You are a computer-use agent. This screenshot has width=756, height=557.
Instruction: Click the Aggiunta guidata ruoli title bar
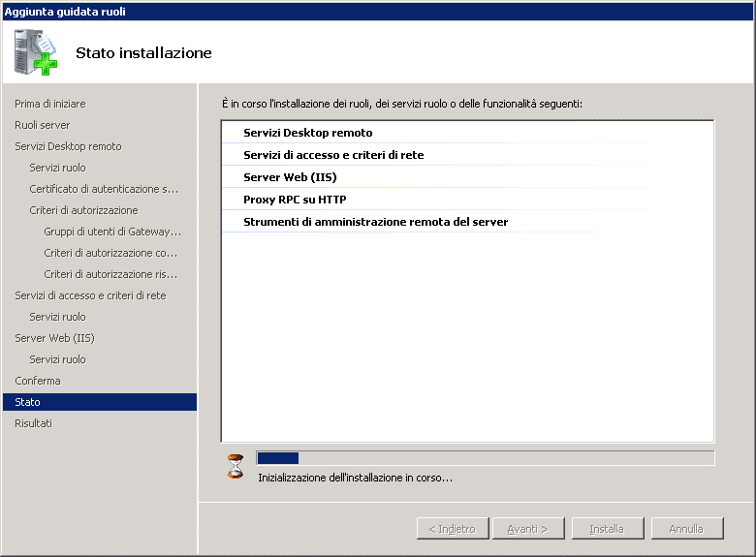[x=378, y=12]
